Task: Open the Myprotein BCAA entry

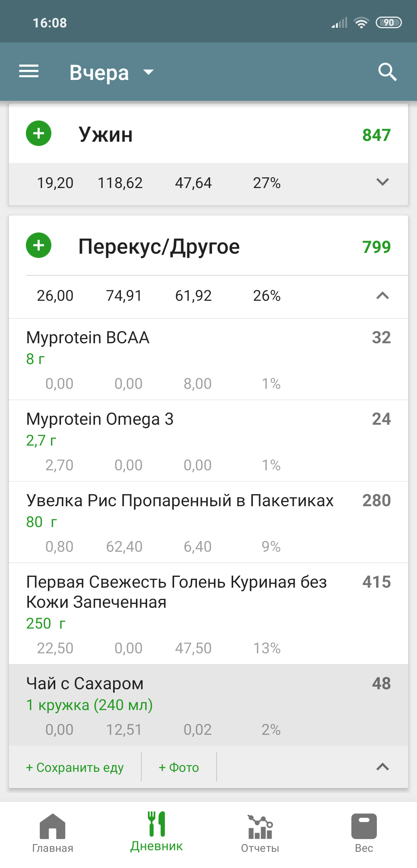Action: (x=208, y=359)
